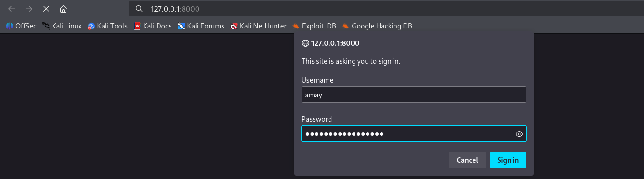Click the browser forward arrow
The width and height of the screenshot is (644, 179).
(x=29, y=9)
